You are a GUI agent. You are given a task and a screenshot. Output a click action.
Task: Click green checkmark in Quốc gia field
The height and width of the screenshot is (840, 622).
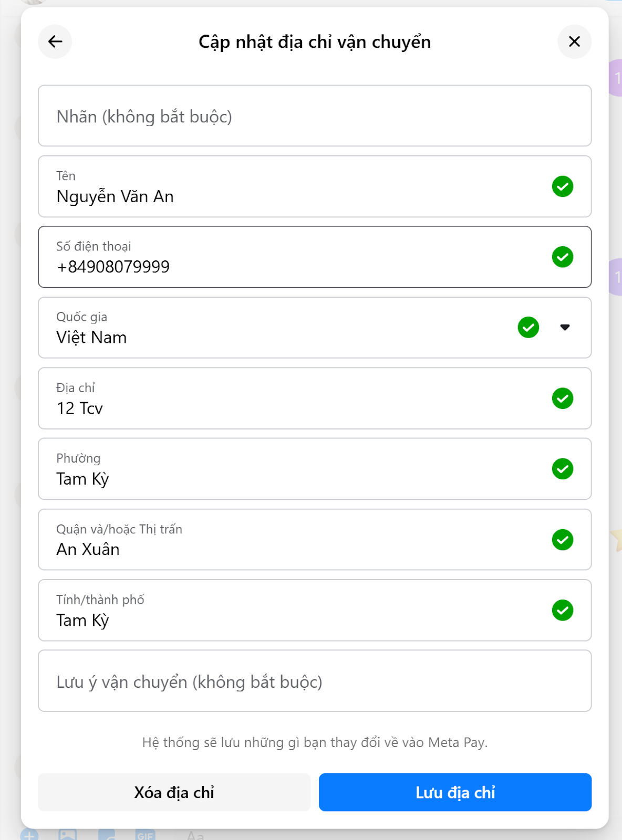(528, 328)
